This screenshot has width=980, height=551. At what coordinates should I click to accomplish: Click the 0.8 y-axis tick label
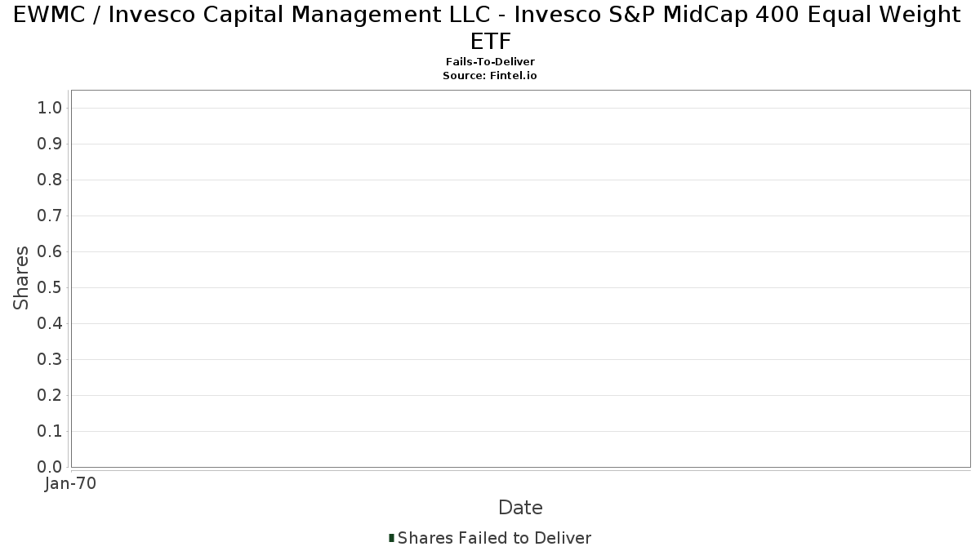click(50, 180)
